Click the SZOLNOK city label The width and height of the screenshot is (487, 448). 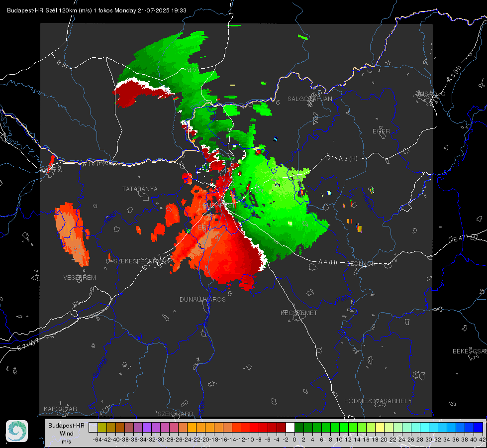coord(362,264)
